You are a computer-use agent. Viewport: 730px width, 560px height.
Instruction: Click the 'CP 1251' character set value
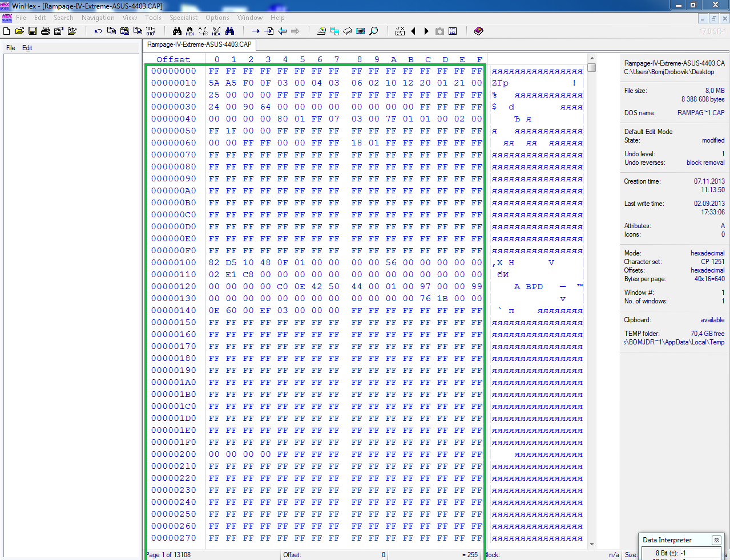(x=713, y=262)
